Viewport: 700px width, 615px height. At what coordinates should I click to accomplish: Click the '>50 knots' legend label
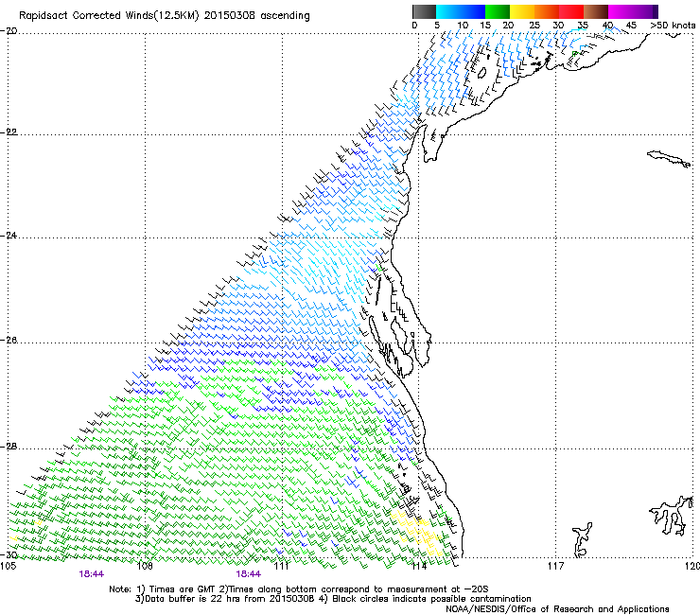pyautogui.click(x=673, y=26)
